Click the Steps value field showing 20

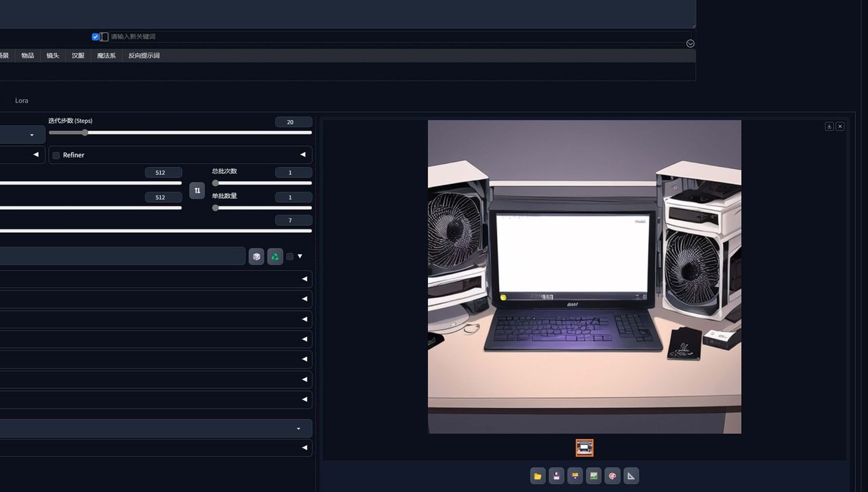coord(294,122)
